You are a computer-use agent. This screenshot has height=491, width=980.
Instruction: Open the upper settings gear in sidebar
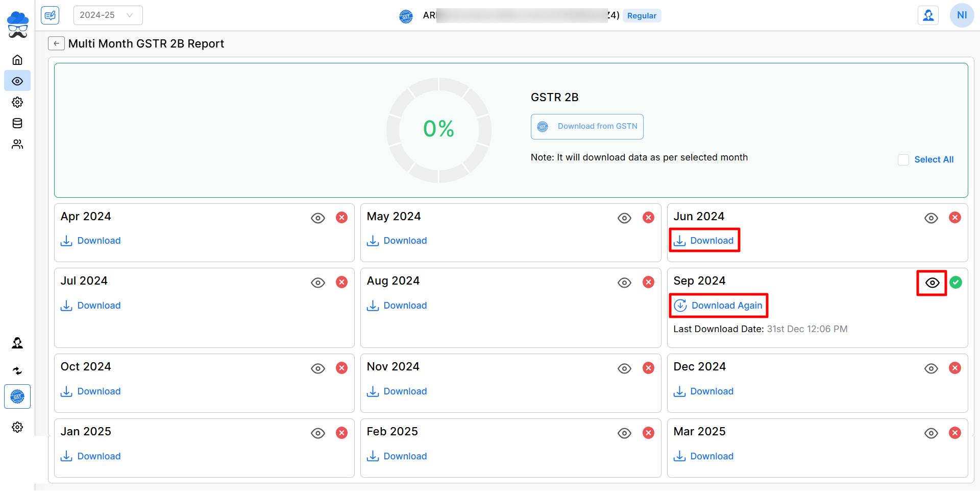17,102
